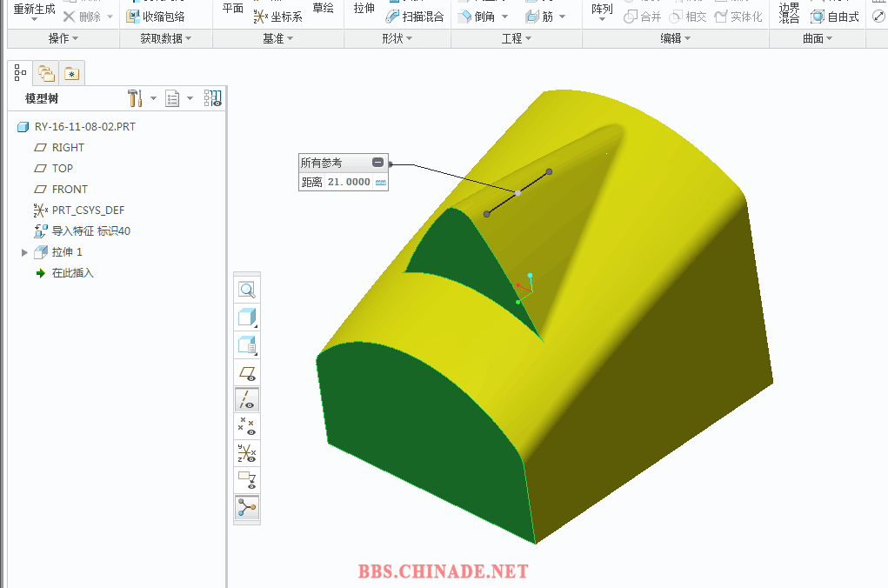Screen dimensions: 888x588
Task: Toggle datum plane display visibility
Action: pyautogui.click(x=247, y=372)
